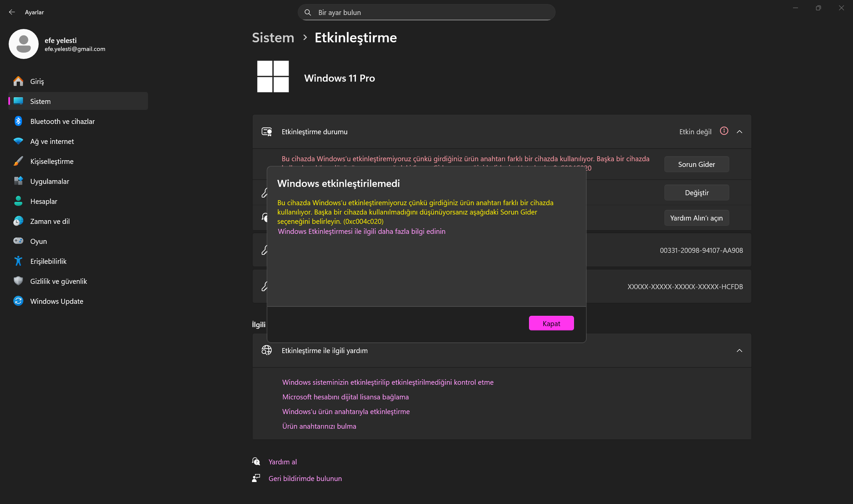The width and height of the screenshot is (853, 504).
Task: Click the Sorun Gider button
Action: (697, 164)
